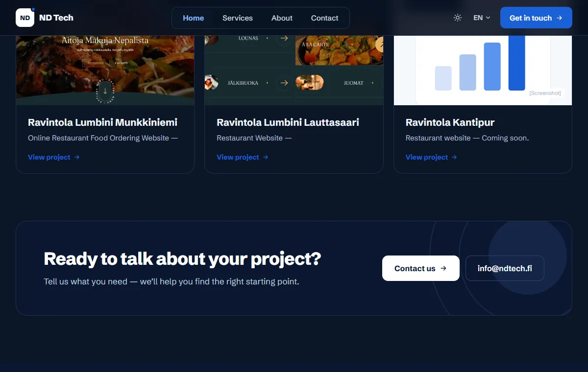Open the Contact nav item
The image size is (588, 372).
pos(324,18)
